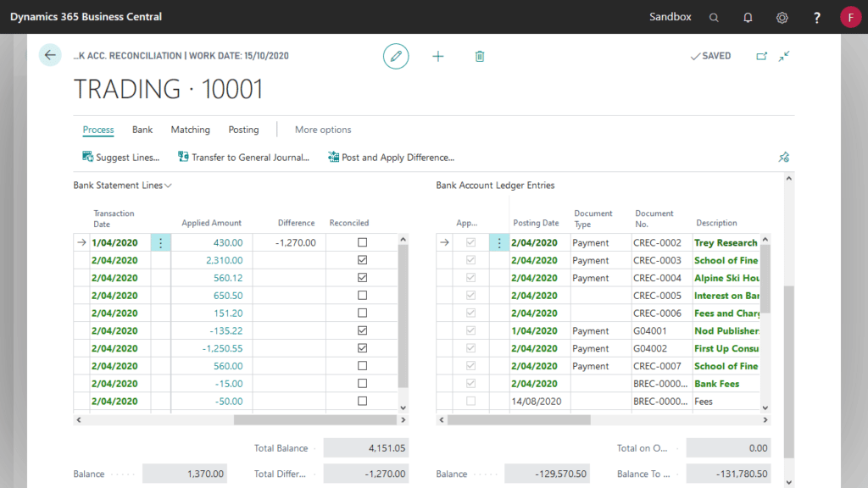Uncheck Applied on the 14/08/2020 Fees entry
This screenshot has height=488, width=868.
pos(470,402)
